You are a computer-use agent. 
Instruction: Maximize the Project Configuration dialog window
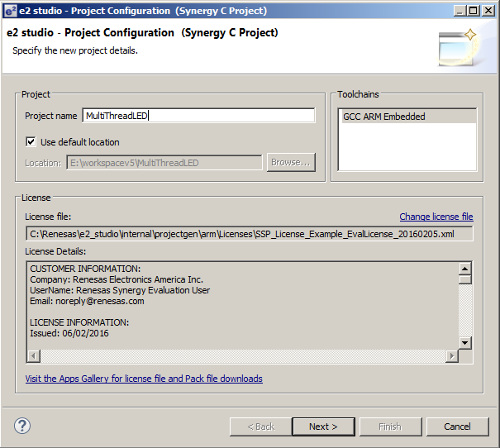(x=473, y=11)
